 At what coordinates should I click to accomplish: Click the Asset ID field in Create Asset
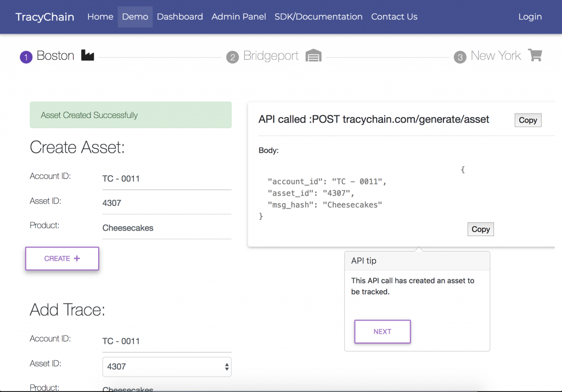pos(167,203)
